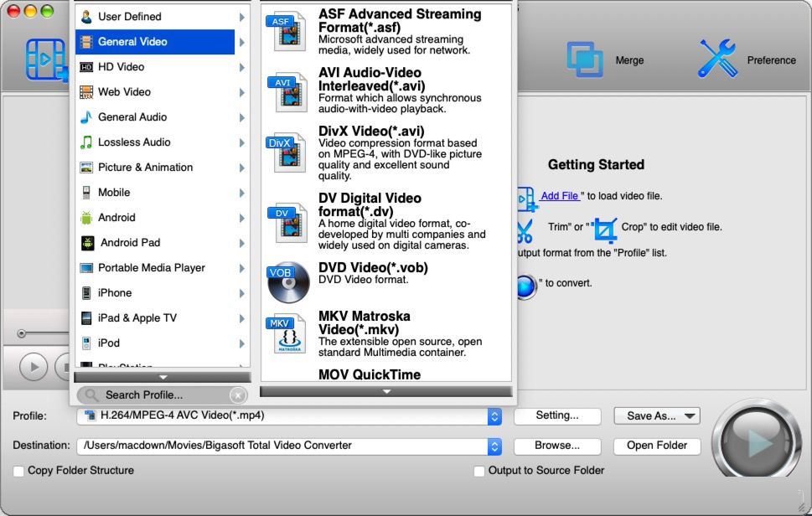812x516 pixels.
Task: Click the Merge overlapping-squares icon
Action: 585,59
